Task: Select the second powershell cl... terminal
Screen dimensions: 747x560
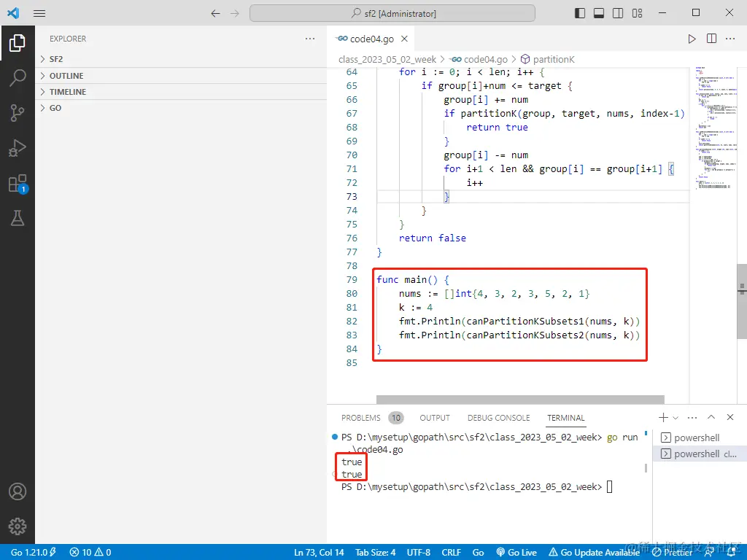Action: click(x=698, y=454)
